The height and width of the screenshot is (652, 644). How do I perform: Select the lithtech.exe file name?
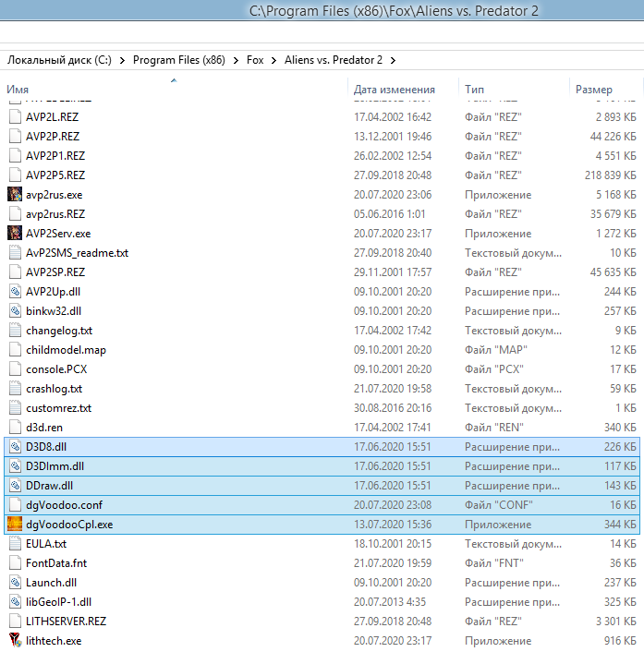tap(54, 641)
